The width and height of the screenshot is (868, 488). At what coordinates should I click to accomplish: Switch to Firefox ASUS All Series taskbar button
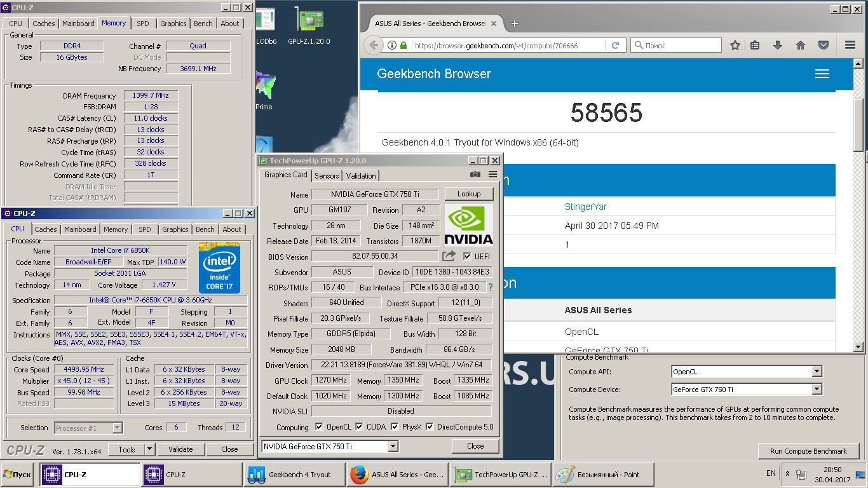(398, 474)
